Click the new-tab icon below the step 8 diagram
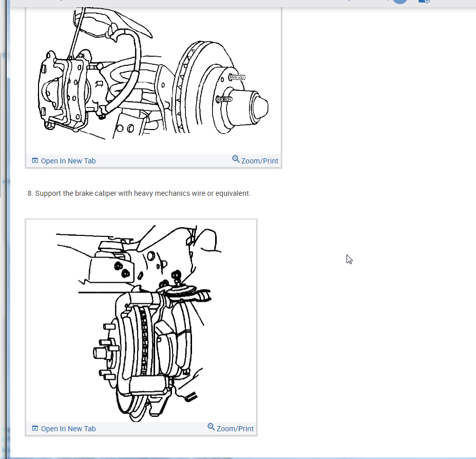 click(x=35, y=428)
